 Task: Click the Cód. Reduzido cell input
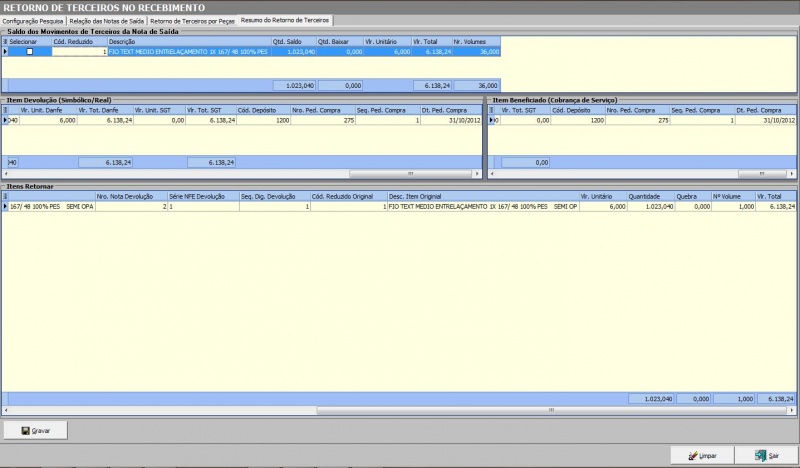78,51
